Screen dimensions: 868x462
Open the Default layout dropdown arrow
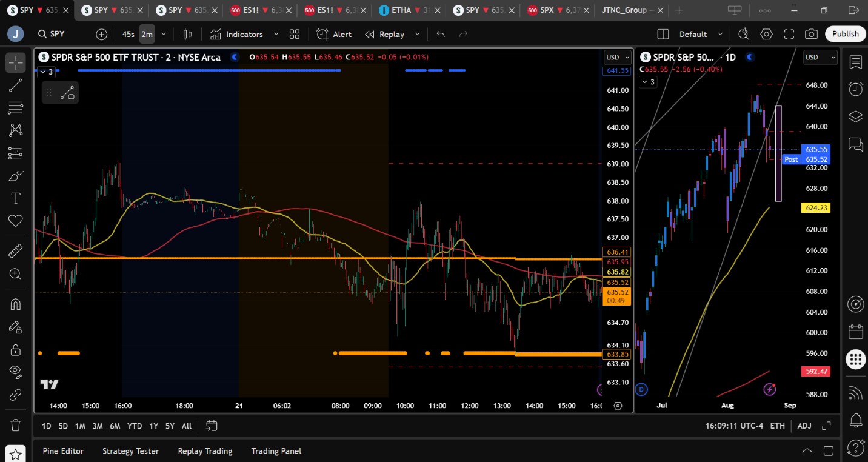[x=720, y=35]
